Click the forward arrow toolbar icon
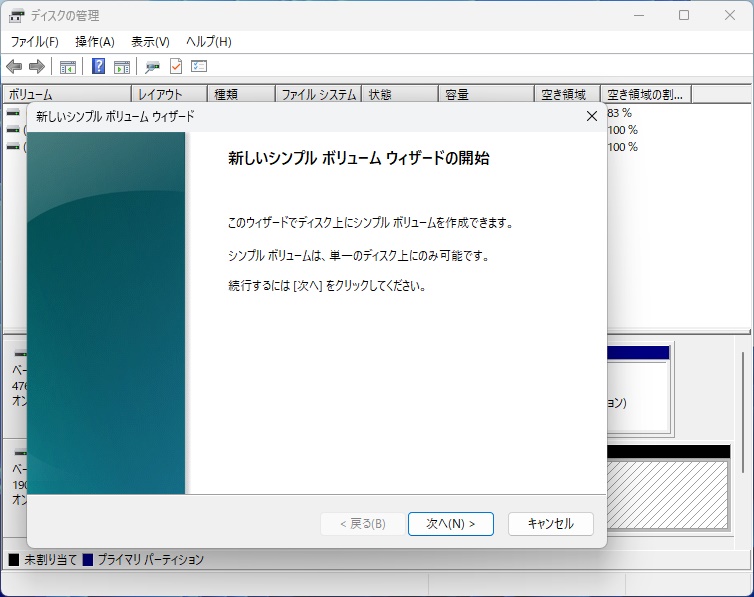 [x=37, y=67]
